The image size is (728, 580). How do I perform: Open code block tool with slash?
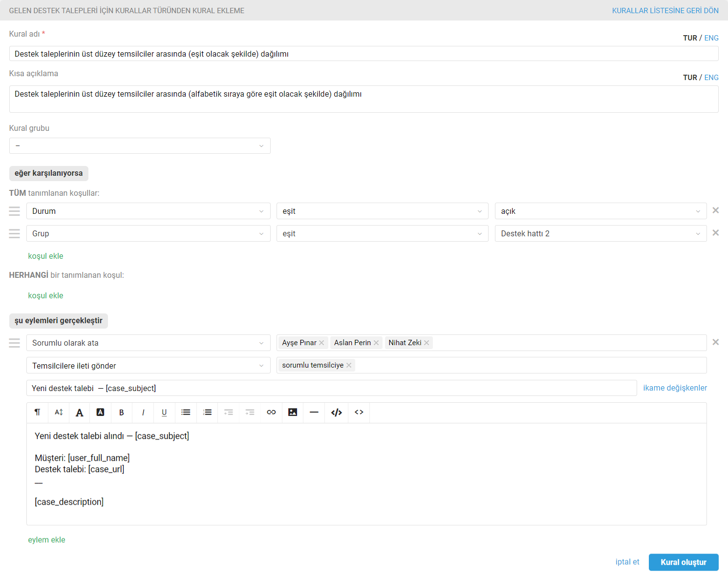(337, 413)
